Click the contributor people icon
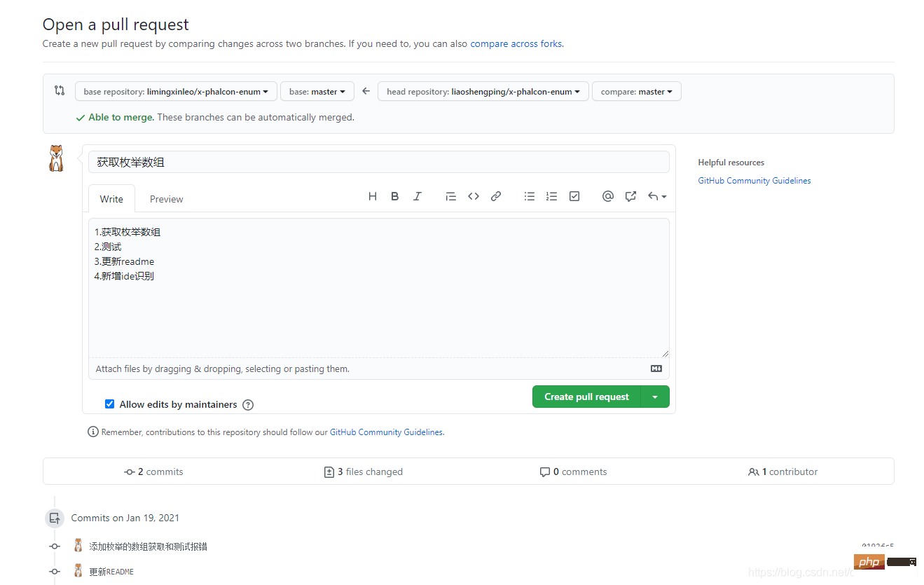The width and height of the screenshot is (924, 585). (754, 472)
